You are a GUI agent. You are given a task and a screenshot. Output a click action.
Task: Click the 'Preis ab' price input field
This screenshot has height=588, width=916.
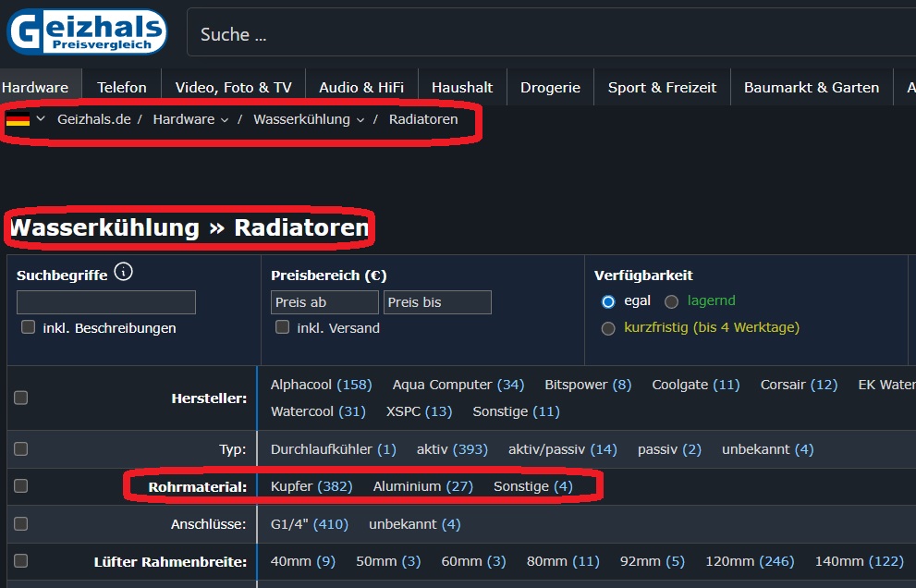coord(324,301)
